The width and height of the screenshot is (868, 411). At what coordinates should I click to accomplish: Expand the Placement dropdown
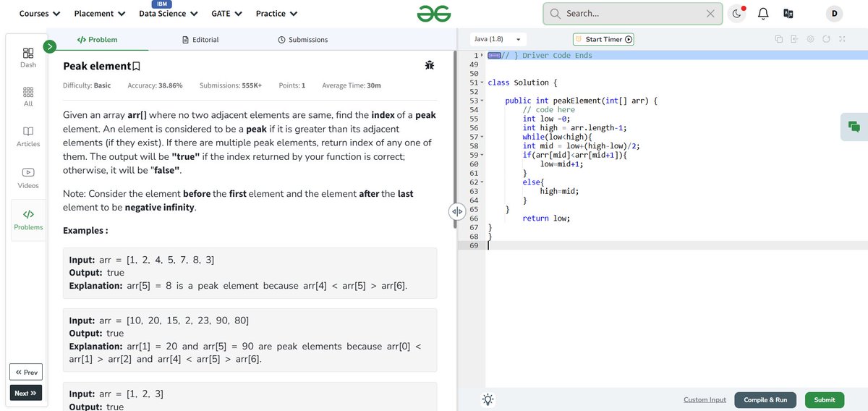pyautogui.click(x=100, y=13)
